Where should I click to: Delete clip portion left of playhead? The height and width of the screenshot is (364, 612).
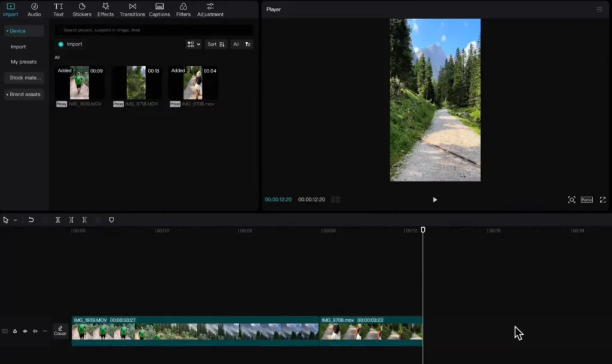(71, 220)
